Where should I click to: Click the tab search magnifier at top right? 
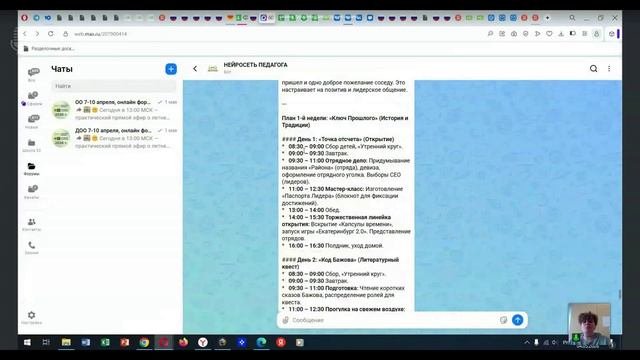click(x=572, y=18)
